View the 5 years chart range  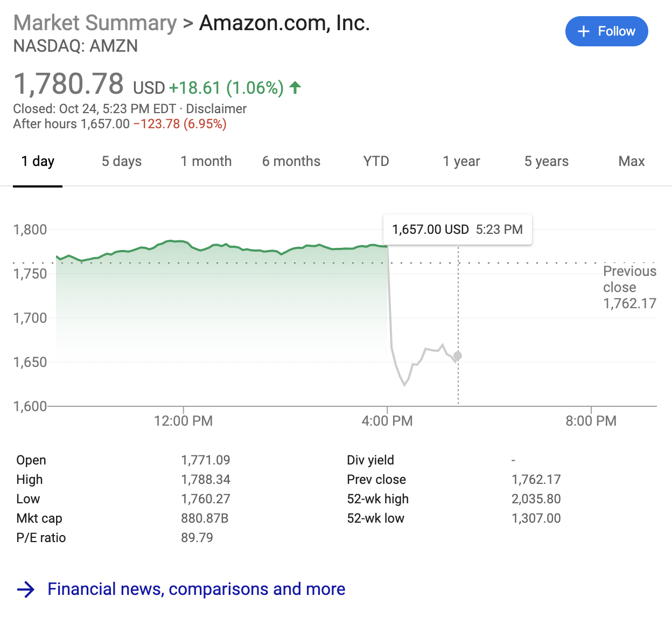point(547,161)
